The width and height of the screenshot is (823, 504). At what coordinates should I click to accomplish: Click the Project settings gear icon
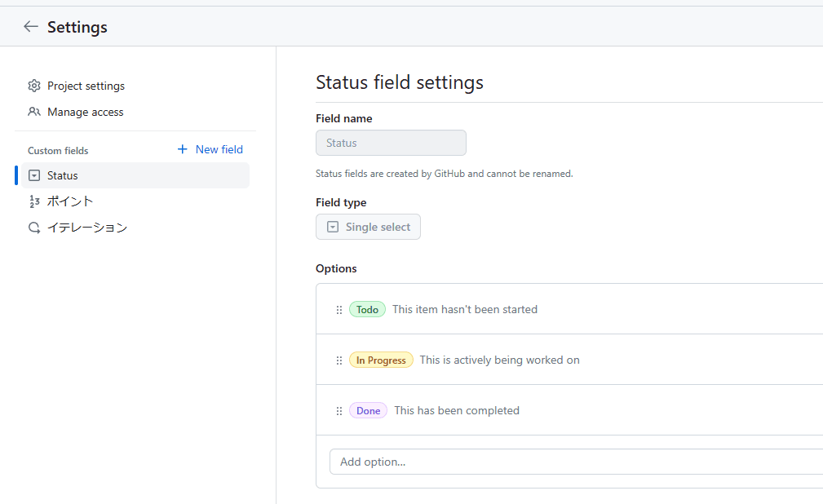(34, 86)
